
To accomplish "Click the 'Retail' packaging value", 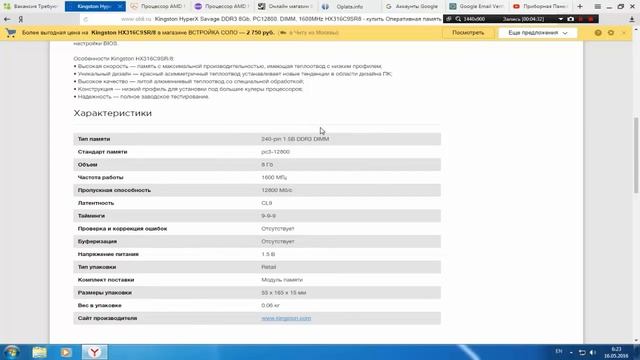I will 269,267.
